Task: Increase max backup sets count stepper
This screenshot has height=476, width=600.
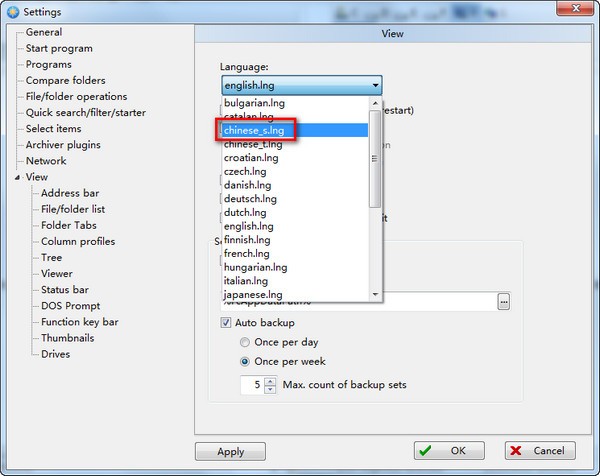Action: (x=270, y=380)
